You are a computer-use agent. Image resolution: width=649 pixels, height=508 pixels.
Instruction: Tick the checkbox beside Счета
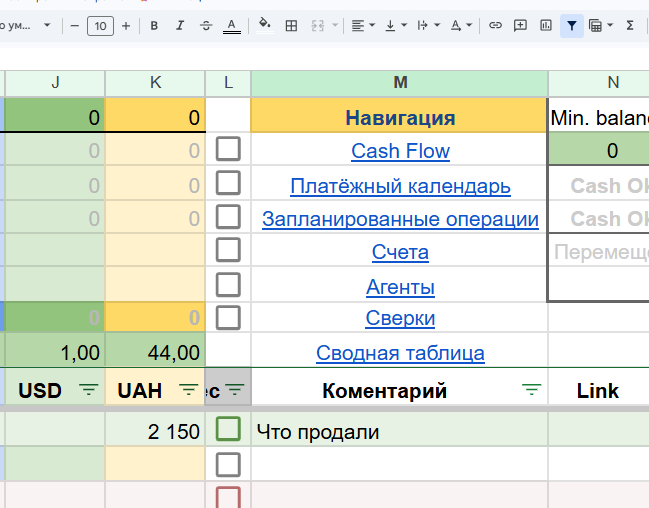point(228,250)
